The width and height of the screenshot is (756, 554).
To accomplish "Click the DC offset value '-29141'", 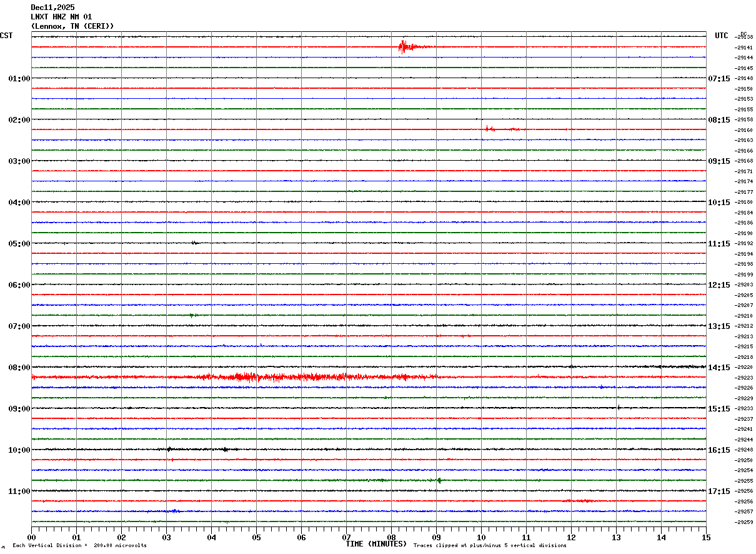I will [744, 48].
